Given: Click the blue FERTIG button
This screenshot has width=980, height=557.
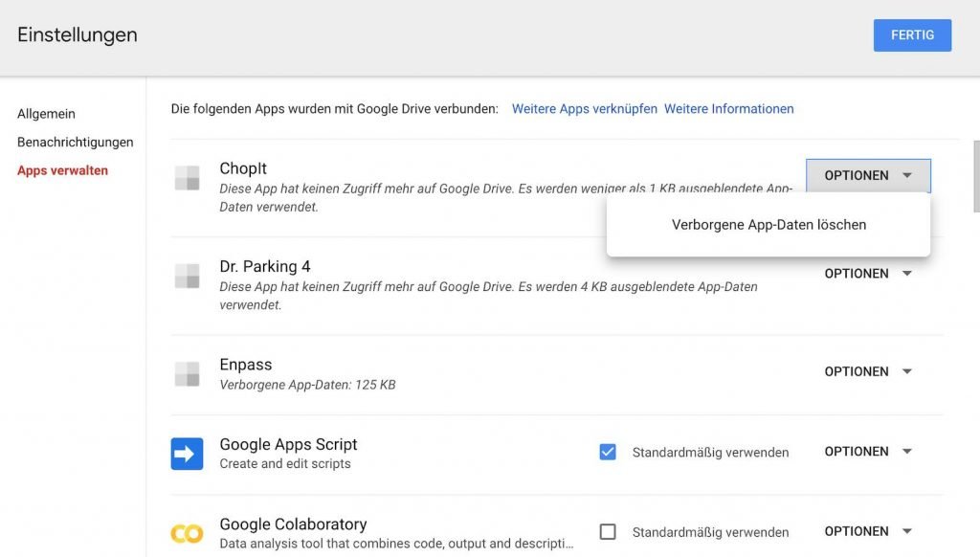Looking at the screenshot, I should tap(912, 35).
